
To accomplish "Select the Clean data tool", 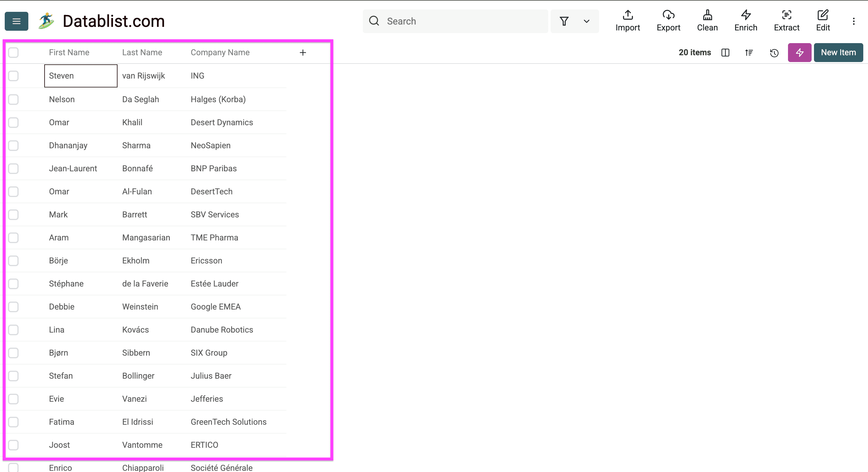I will (707, 21).
